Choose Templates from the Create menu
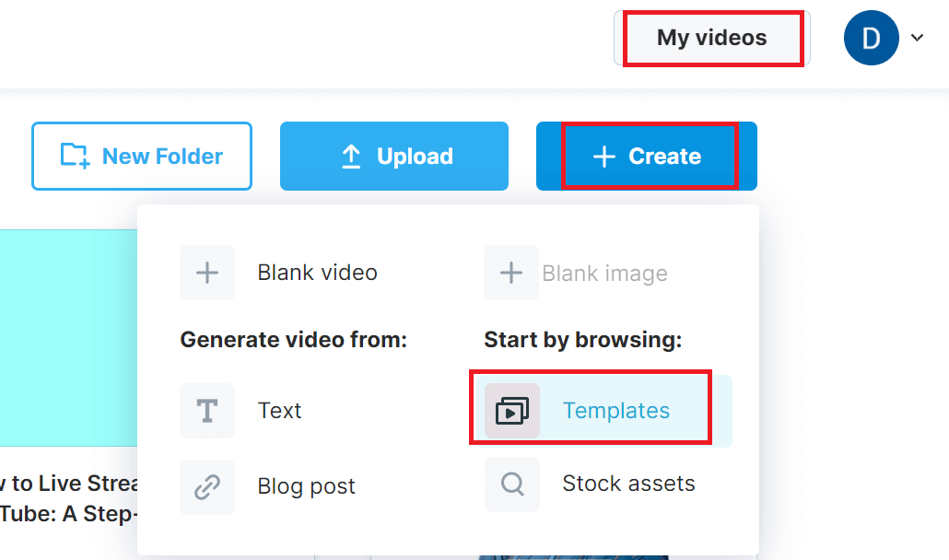The width and height of the screenshot is (949, 560). [615, 411]
